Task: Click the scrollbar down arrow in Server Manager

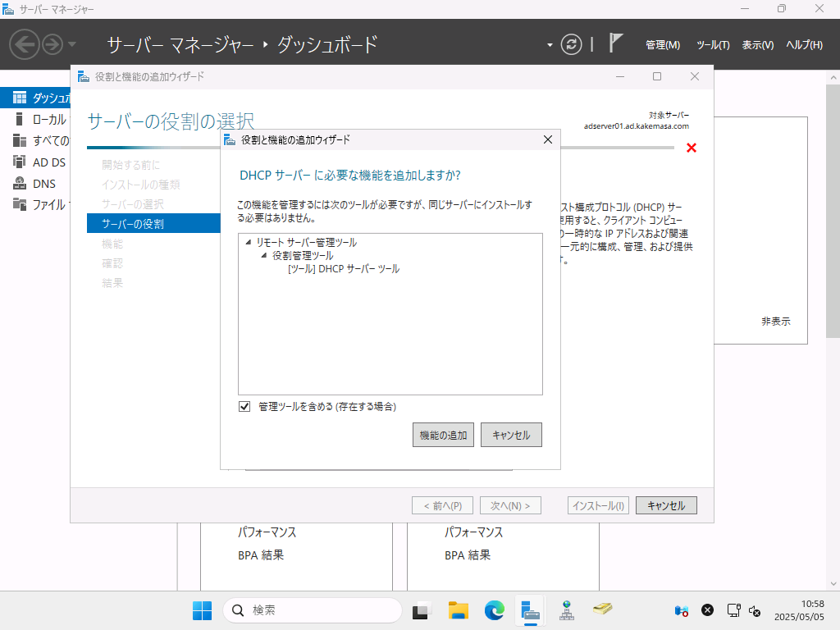Action: coord(833,583)
